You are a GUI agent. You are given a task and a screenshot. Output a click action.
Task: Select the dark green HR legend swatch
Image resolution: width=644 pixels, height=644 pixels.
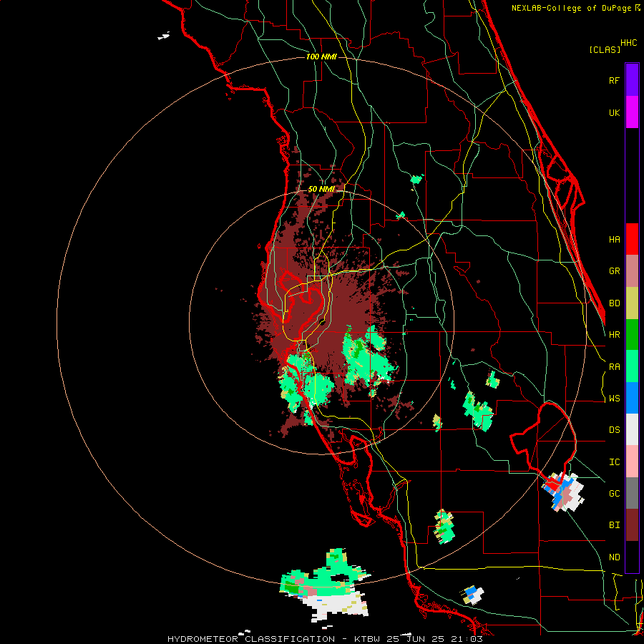point(632,335)
